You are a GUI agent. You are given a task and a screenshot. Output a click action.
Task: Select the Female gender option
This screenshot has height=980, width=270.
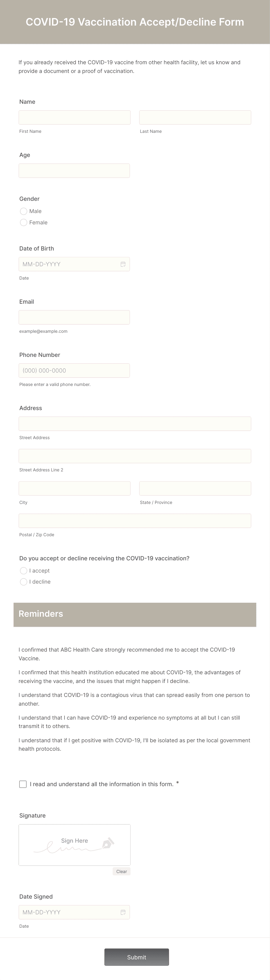pos(24,223)
